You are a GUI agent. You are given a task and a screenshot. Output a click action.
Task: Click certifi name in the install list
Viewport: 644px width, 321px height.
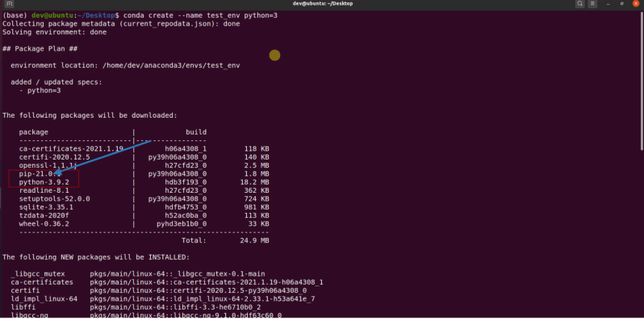coord(25,290)
